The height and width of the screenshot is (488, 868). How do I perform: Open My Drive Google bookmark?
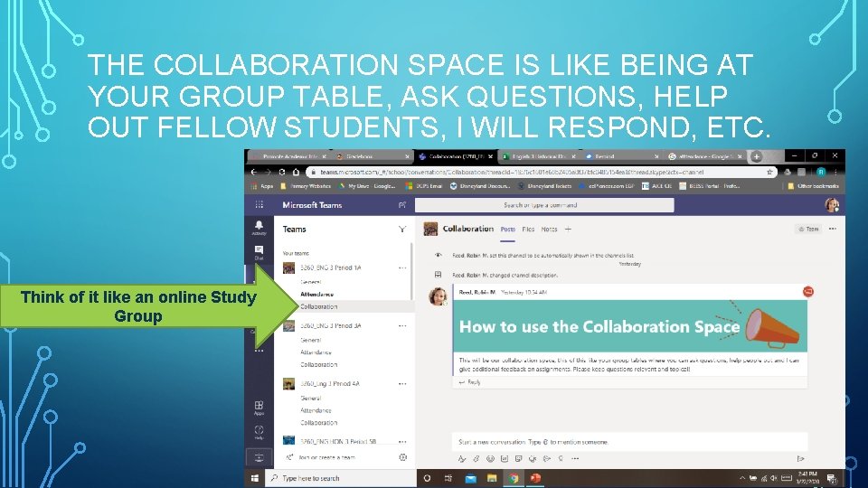[366, 186]
